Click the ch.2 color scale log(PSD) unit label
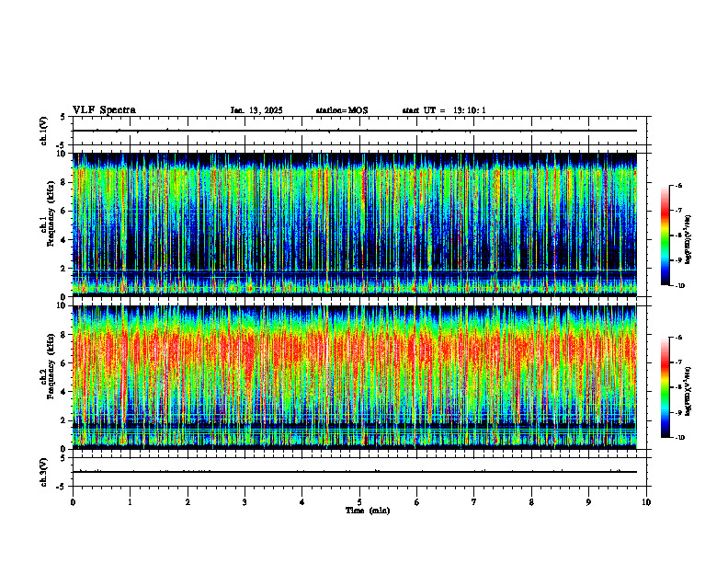The height and width of the screenshot is (563, 728). 688,391
